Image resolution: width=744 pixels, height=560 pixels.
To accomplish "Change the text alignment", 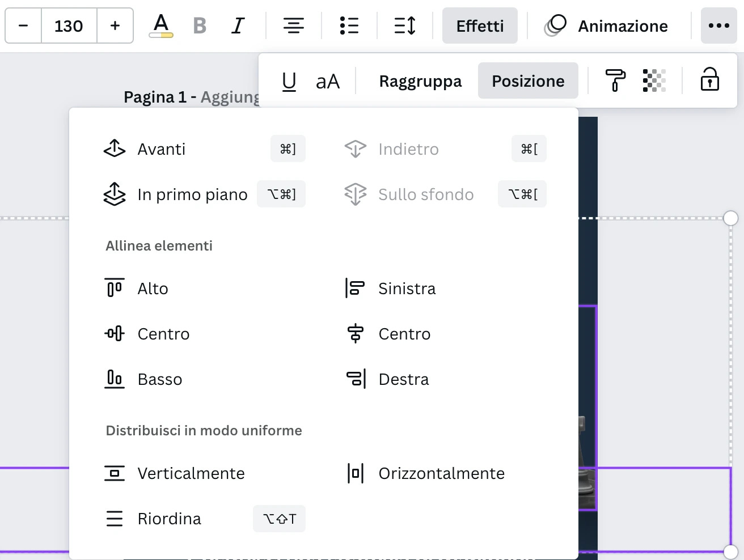I will click(293, 25).
